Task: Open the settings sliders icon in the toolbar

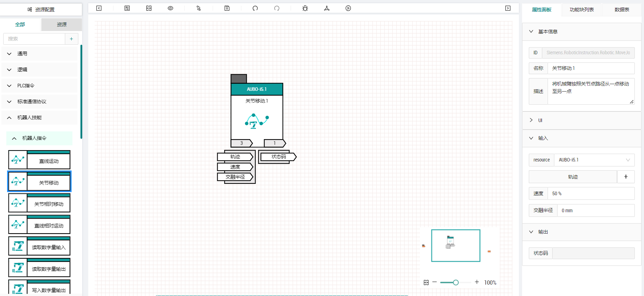Action: coord(127,8)
